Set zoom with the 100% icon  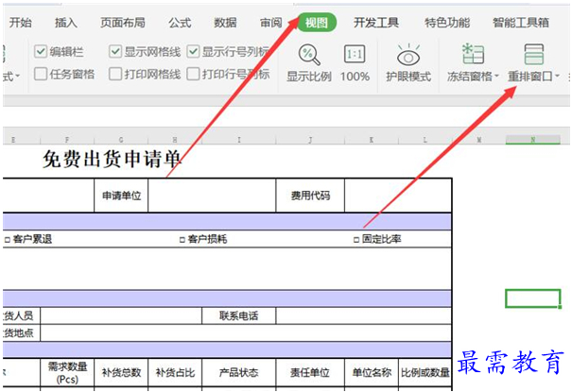pos(355,54)
